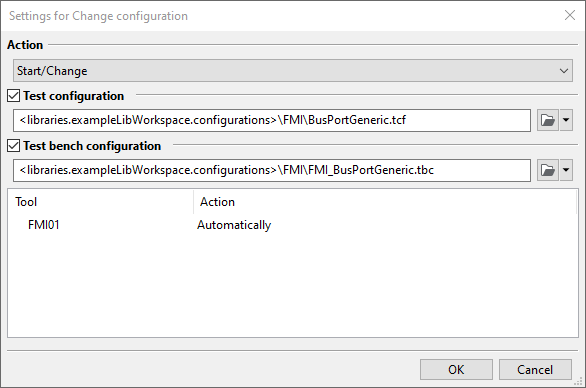Click the Action column header in table

pyautogui.click(x=385, y=202)
